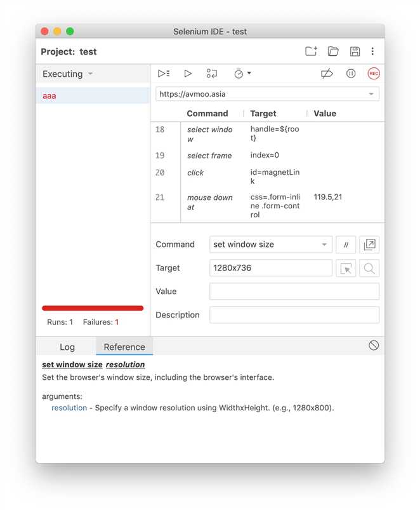Clear all log entries icon

pyautogui.click(x=374, y=346)
